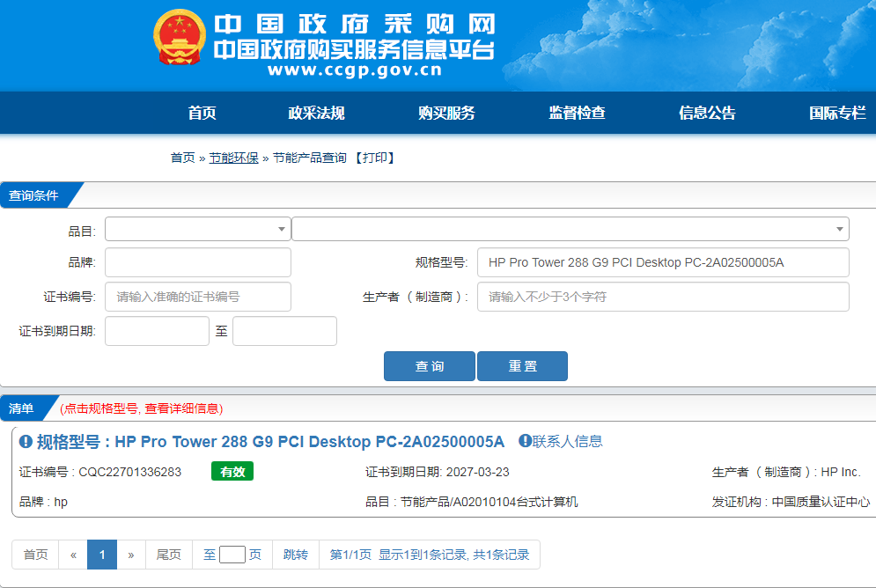Image resolution: width=876 pixels, height=588 pixels.
Task: Click the info icon beside 规格型号 heading
Action: tap(26, 442)
